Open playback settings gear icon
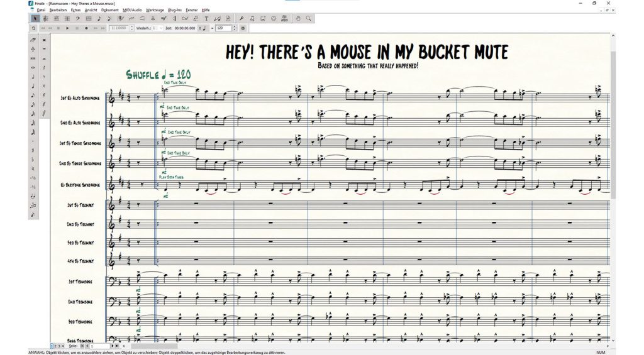The image size is (644, 355). [x=243, y=28]
